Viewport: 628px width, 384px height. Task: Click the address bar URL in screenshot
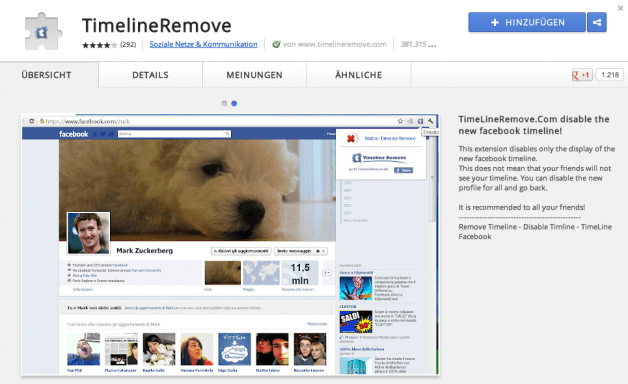(87, 121)
